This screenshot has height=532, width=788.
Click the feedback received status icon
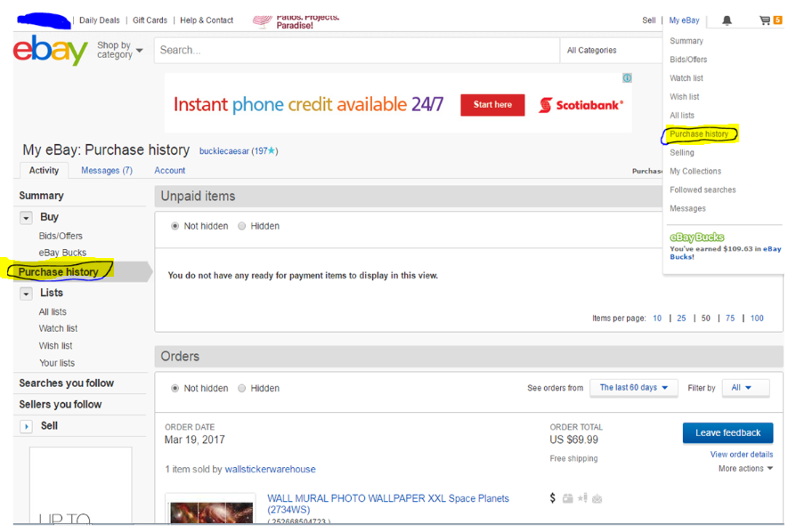(x=597, y=498)
